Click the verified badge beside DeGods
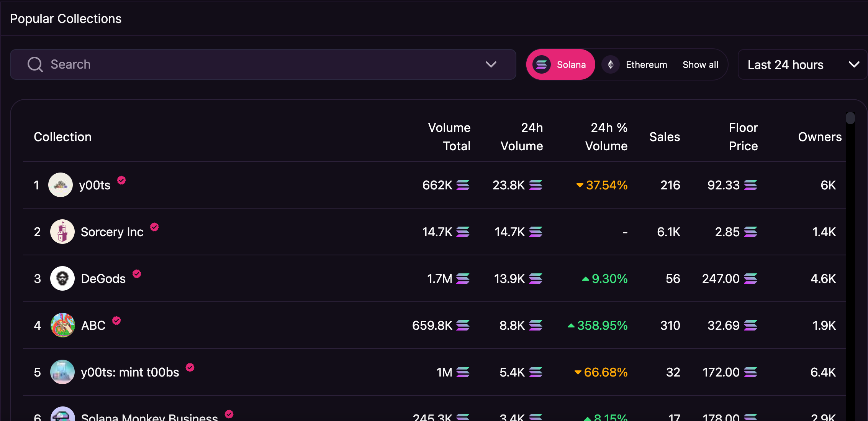Viewport: 868px width, 421px height. 137,274
